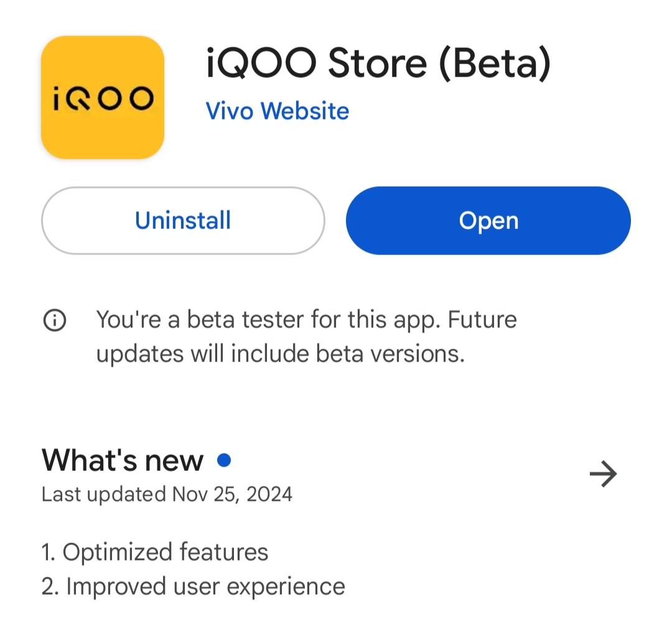The image size is (672, 627).
Task: Open the iQOO Store app
Action: click(488, 220)
